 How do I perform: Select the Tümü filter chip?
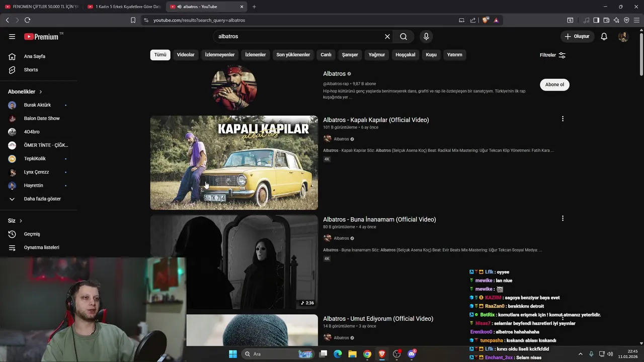(160, 55)
